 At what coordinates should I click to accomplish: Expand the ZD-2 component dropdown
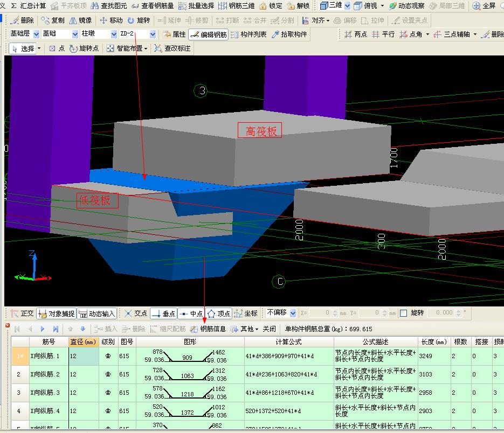click(x=153, y=34)
